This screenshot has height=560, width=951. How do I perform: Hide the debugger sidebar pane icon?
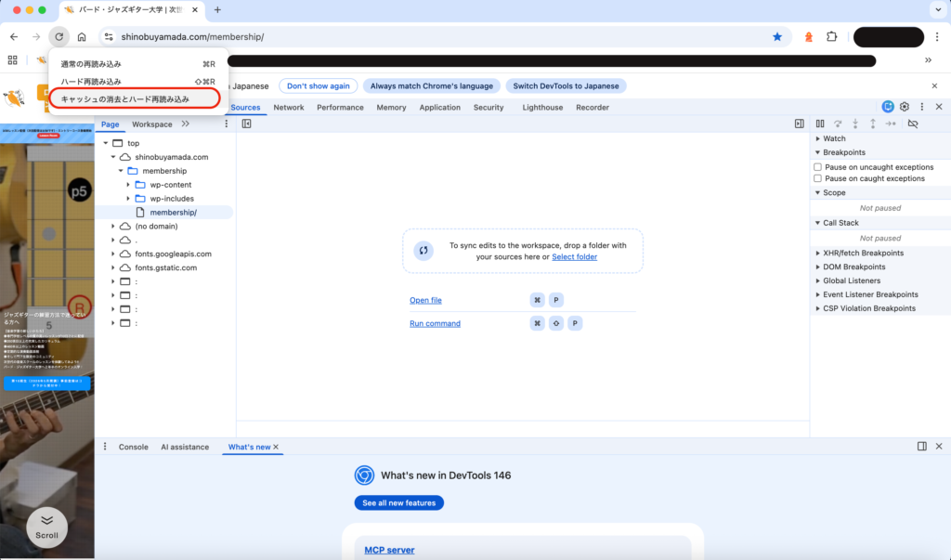tap(799, 124)
